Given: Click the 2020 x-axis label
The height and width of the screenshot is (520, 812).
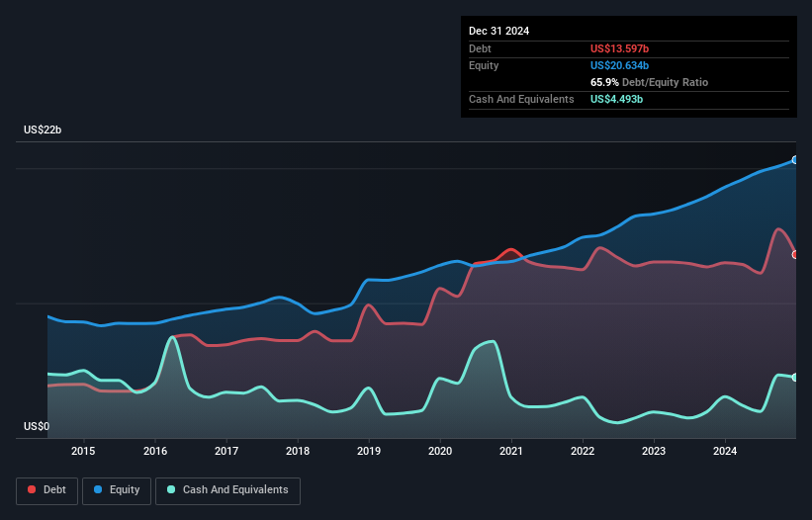Looking at the screenshot, I should (x=440, y=451).
